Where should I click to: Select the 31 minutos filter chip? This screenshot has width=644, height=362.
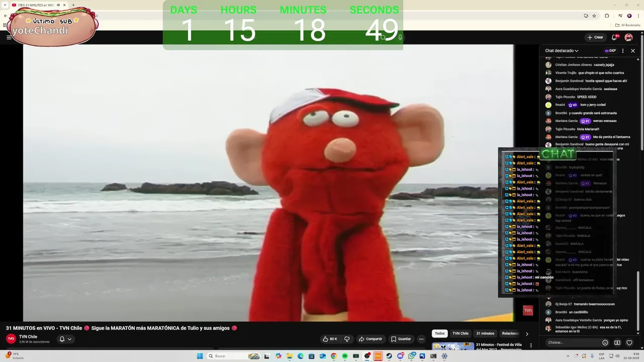(x=485, y=333)
